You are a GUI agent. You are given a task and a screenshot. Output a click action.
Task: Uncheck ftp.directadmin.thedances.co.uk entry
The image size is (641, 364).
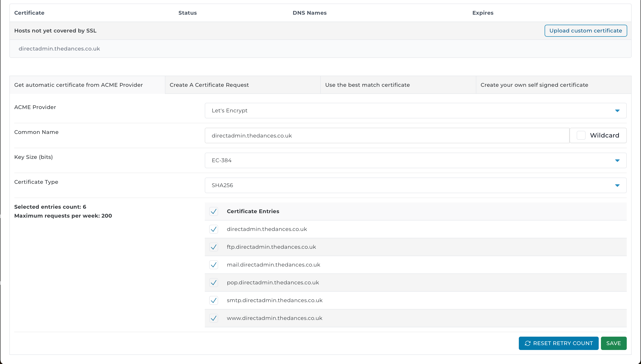(213, 247)
